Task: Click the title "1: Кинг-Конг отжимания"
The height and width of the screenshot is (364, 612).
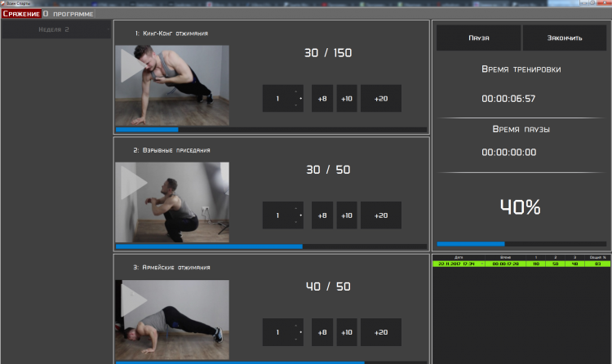Action: [x=171, y=33]
